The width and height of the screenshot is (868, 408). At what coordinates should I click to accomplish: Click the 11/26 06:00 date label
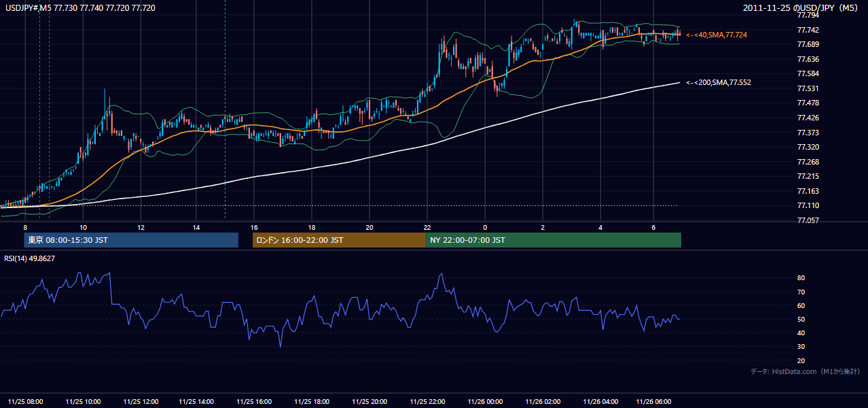[x=653, y=402]
